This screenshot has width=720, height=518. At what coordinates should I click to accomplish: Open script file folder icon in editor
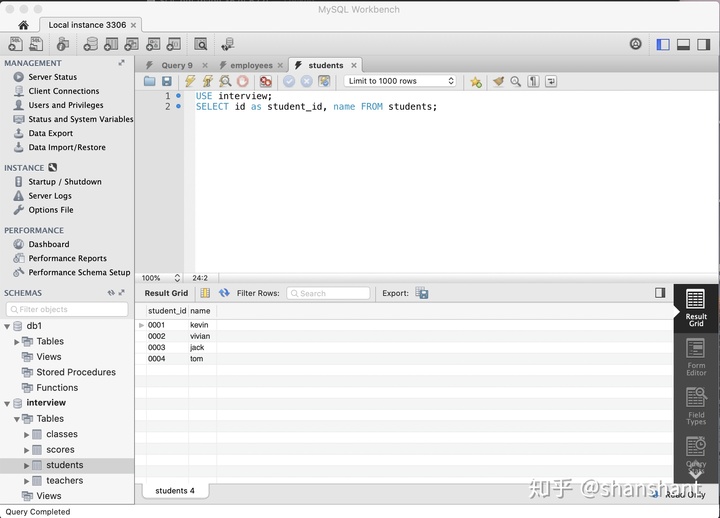[149, 81]
